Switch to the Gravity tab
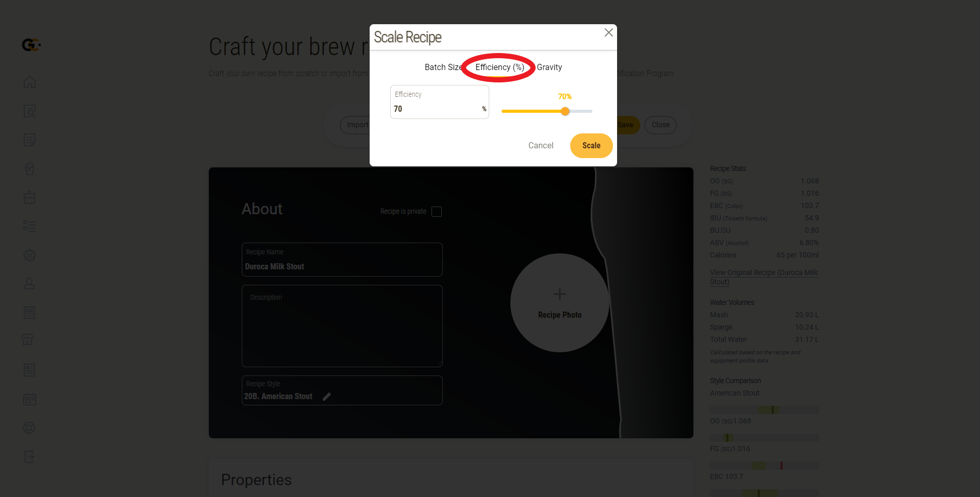 (x=550, y=67)
